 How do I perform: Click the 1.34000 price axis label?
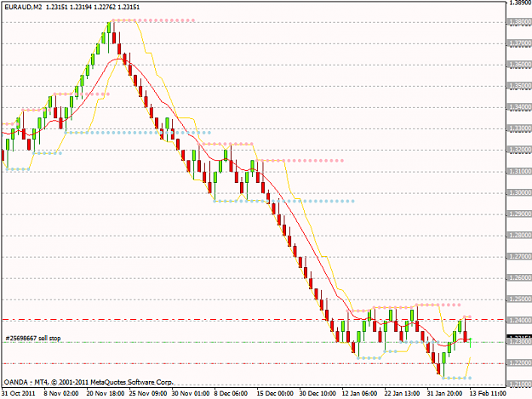click(519, 107)
